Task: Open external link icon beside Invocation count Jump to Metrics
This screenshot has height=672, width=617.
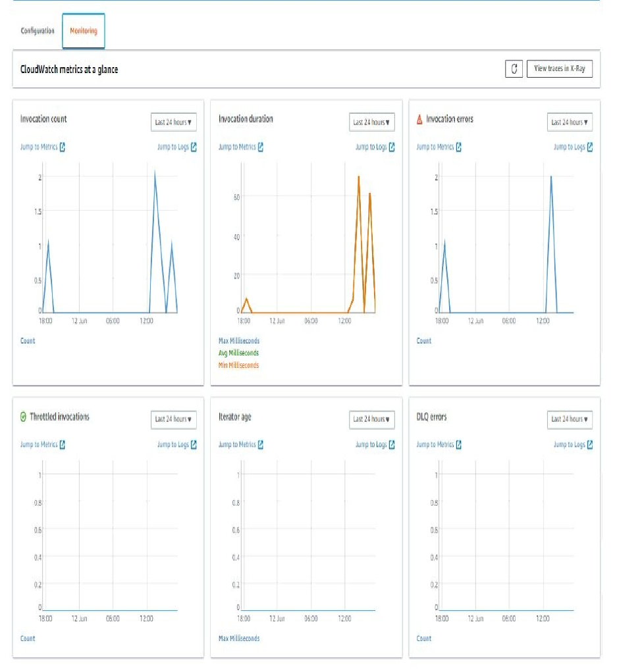Action: (x=63, y=147)
